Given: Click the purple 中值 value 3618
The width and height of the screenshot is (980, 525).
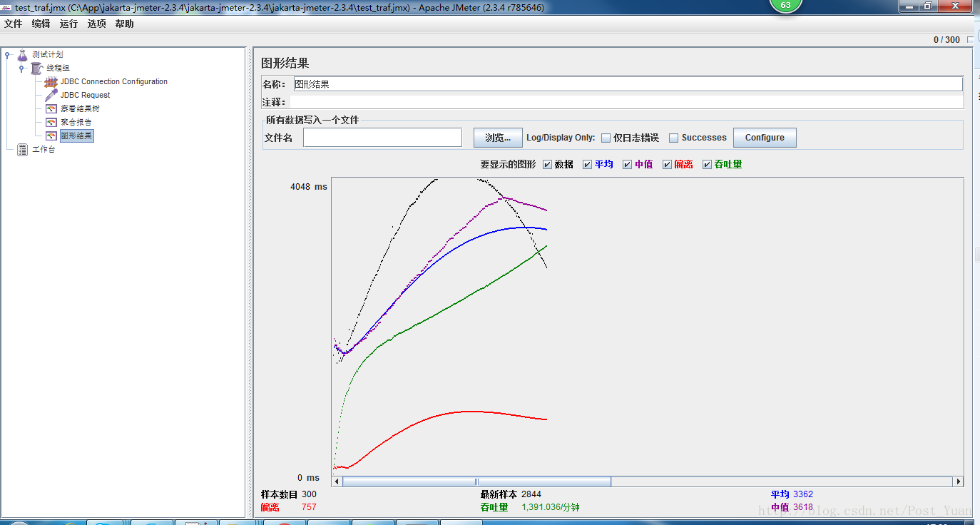Looking at the screenshot, I should pyautogui.click(x=803, y=507).
